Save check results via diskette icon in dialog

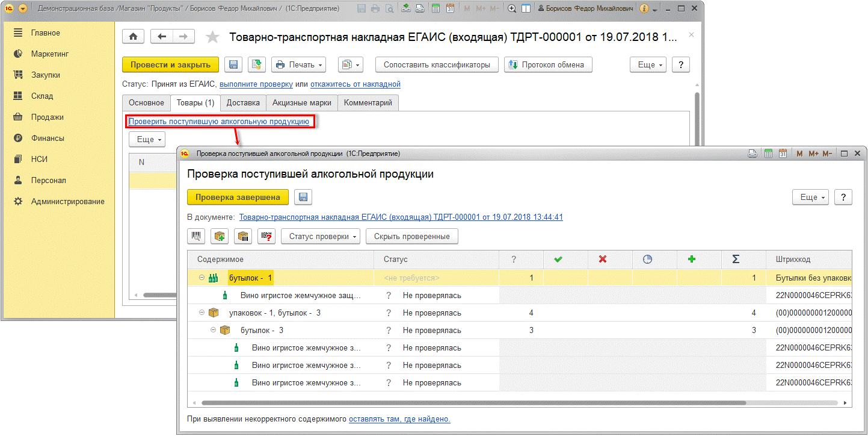[x=303, y=197]
